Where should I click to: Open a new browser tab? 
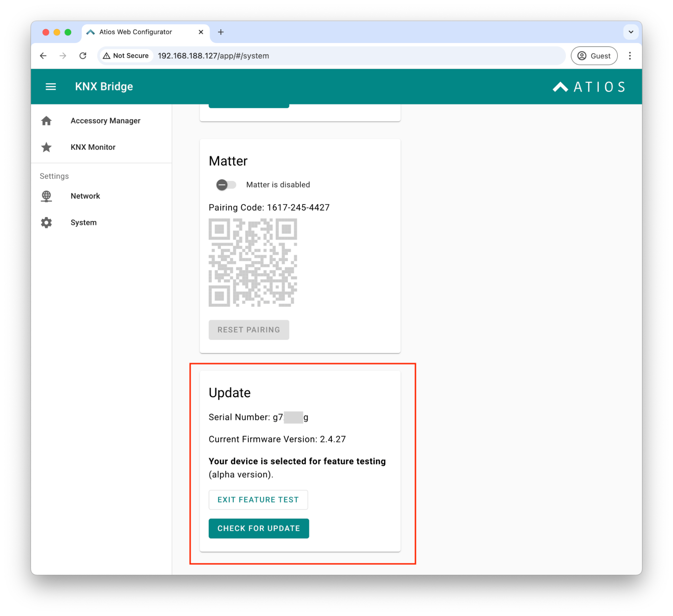(221, 32)
